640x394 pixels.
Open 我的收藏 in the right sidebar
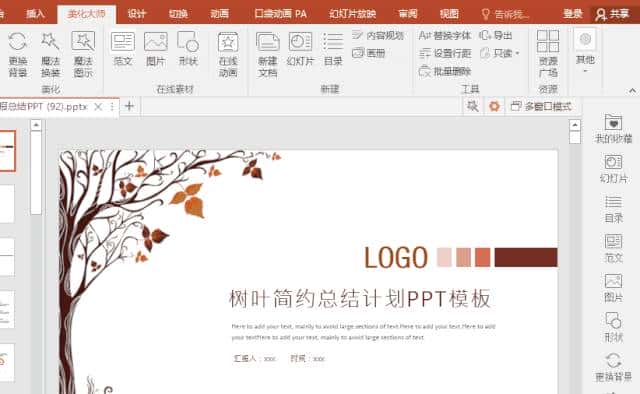click(x=613, y=129)
